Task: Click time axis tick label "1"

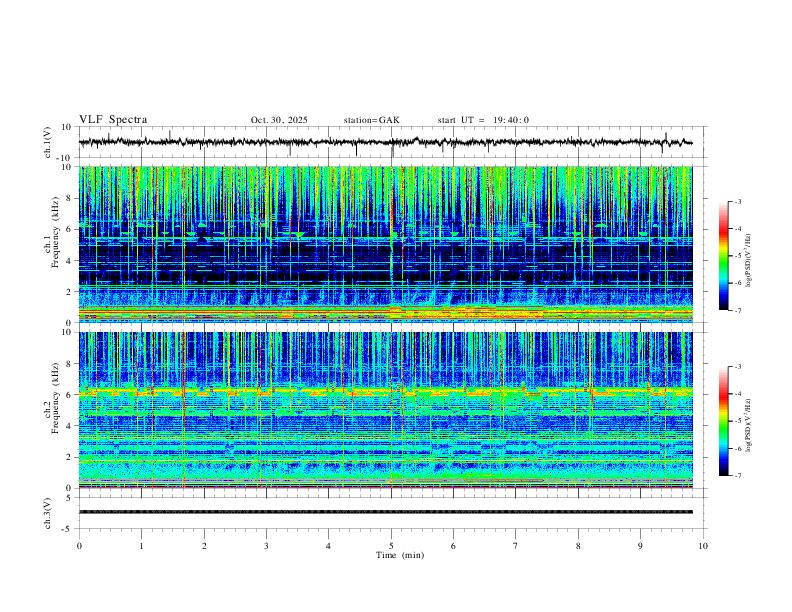Action: pos(141,546)
